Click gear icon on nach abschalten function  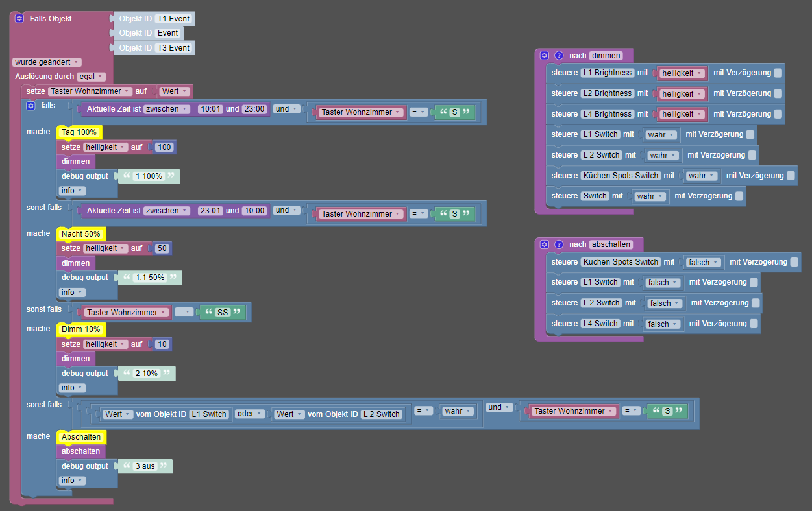pyautogui.click(x=545, y=244)
